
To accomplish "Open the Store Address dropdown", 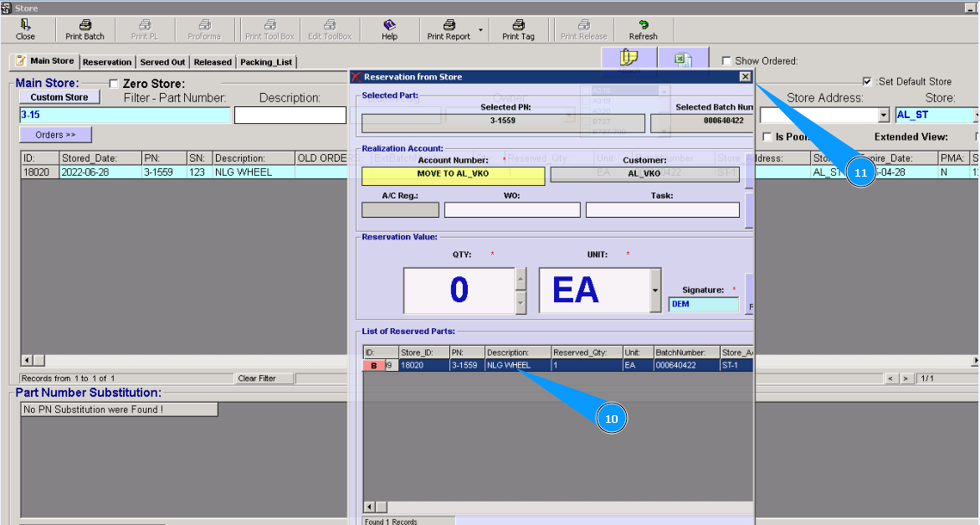I will coord(883,116).
